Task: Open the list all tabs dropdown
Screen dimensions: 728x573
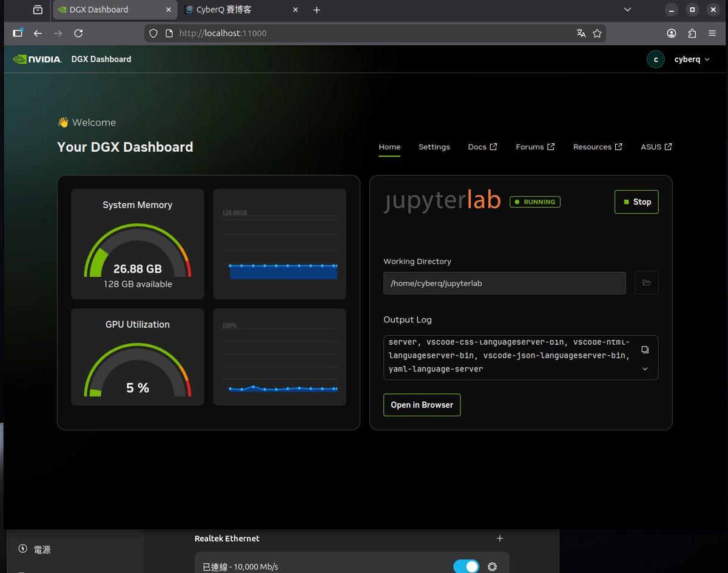Action: (x=628, y=10)
